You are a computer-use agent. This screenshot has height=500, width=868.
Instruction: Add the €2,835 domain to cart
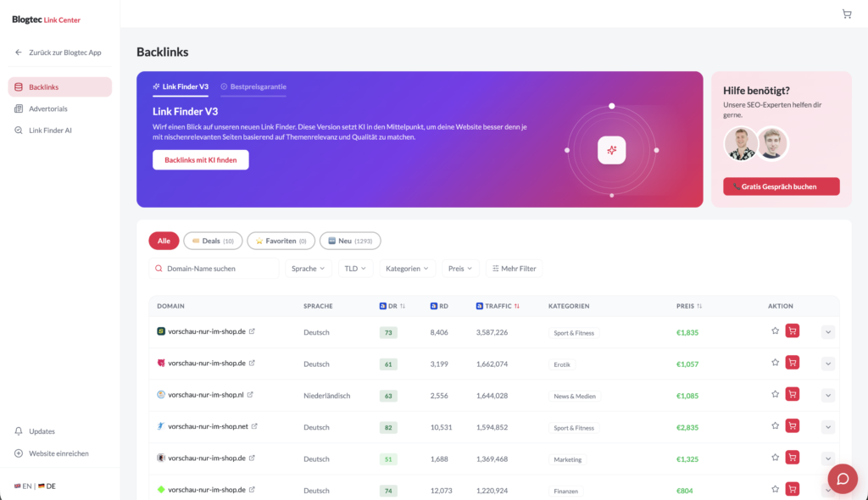point(793,425)
